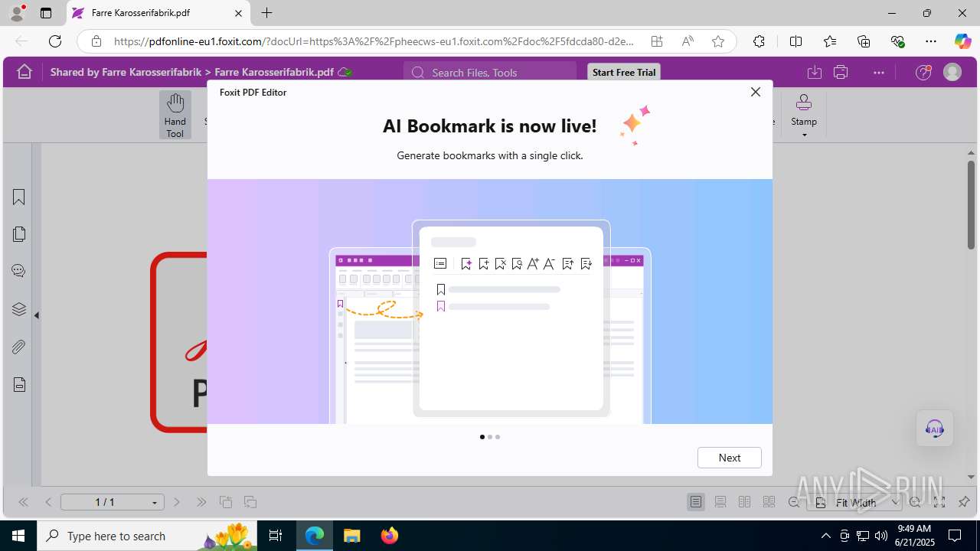
Task: Open File Explorer from taskbar
Action: 351,536
